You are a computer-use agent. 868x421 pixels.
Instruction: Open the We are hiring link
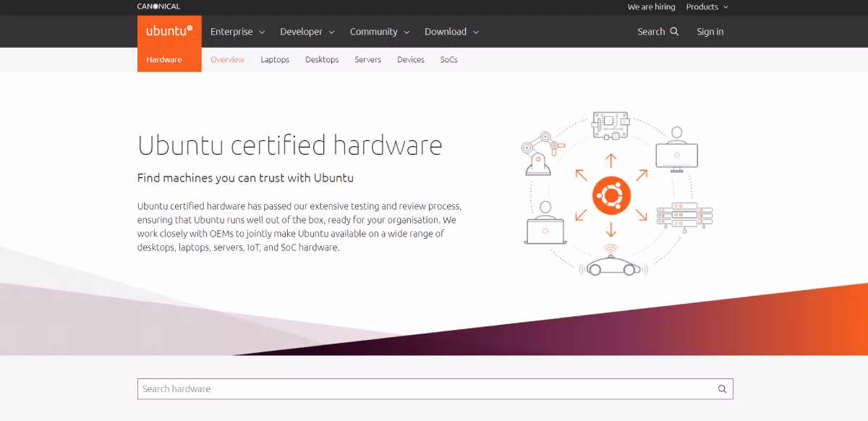[651, 7]
